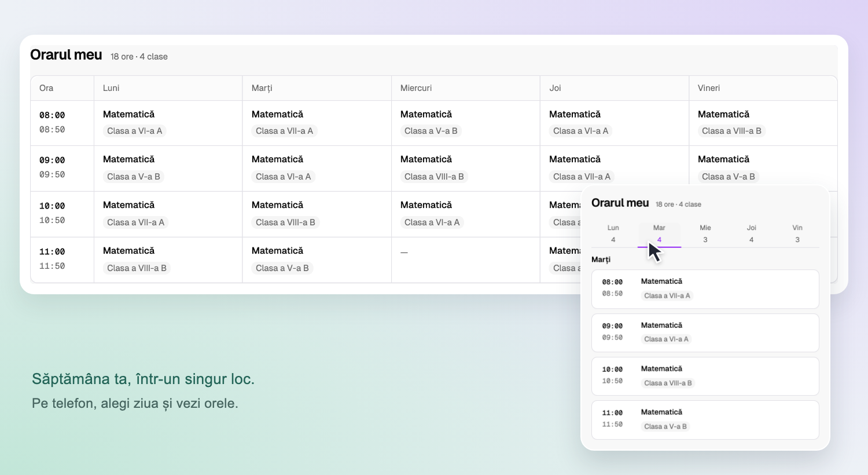
Task: Choose the Joi day tab
Action: (751, 233)
